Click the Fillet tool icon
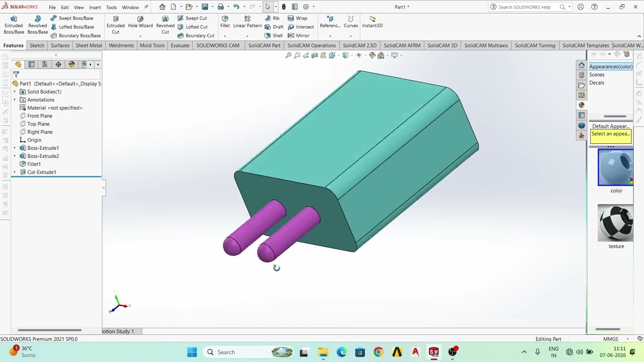 coord(225,22)
